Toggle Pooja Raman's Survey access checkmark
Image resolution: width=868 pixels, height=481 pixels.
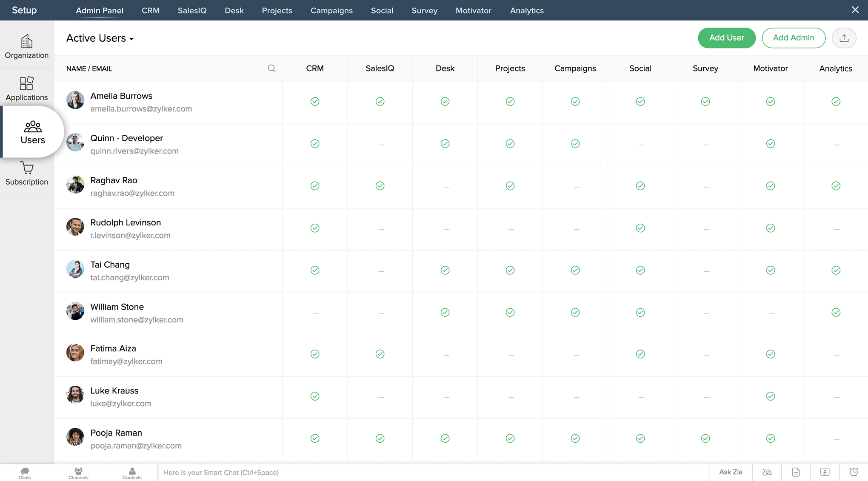[705, 438]
